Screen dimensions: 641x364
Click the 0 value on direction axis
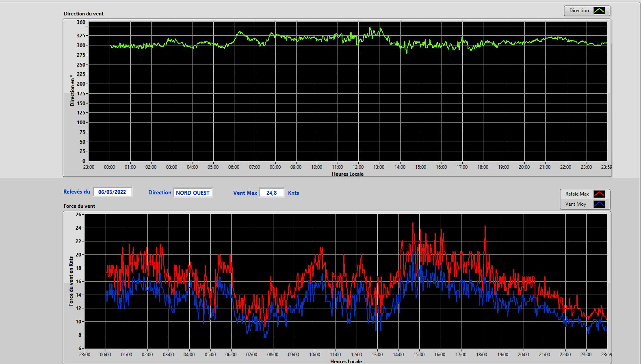tap(84, 161)
